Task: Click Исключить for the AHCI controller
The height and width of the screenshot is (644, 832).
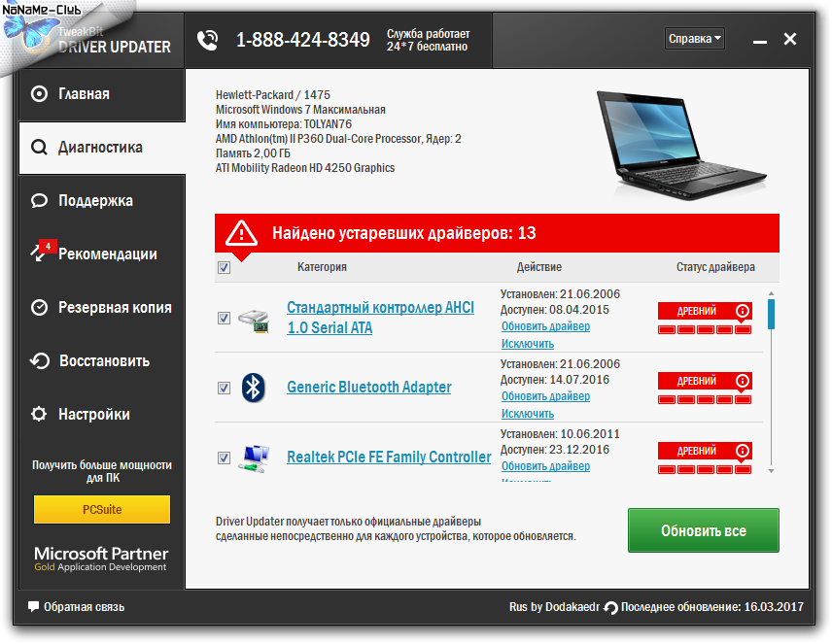Action: (x=528, y=344)
